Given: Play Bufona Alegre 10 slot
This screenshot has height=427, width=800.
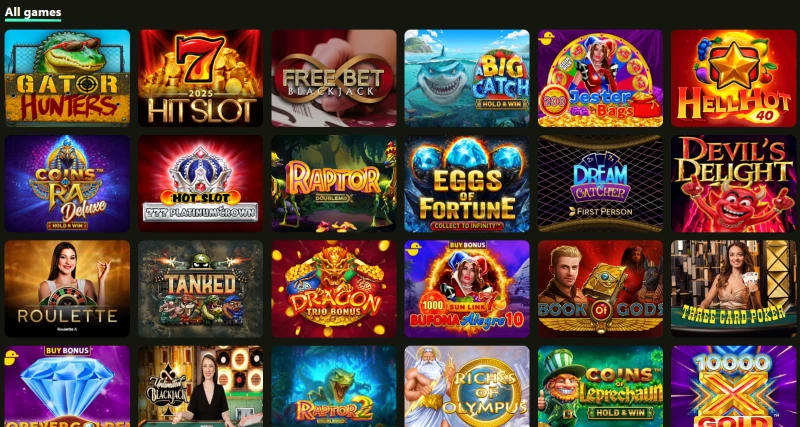Looking at the screenshot, I should click(x=467, y=289).
